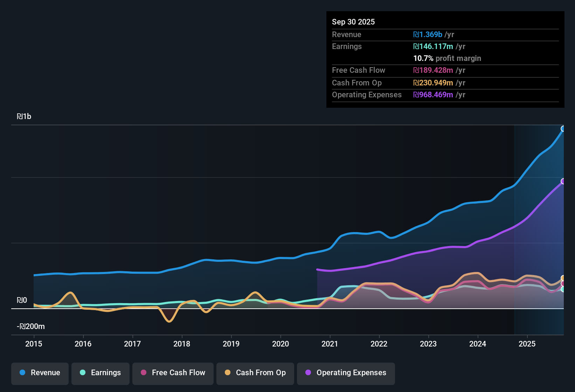Image resolution: width=575 pixels, height=392 pixels.
Task: Click the teal Earnings dot icon in legend
Action: click(83, 373)
